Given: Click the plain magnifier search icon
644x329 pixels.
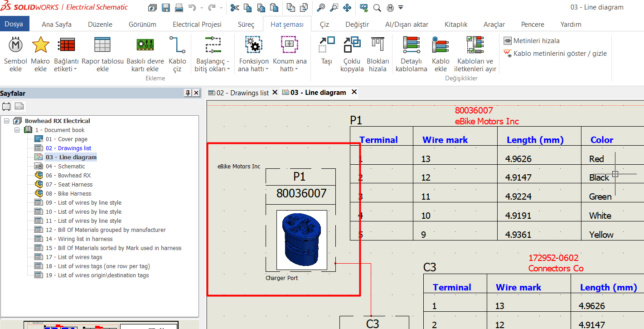Looking at the screenshot, I should pos(377,8).
